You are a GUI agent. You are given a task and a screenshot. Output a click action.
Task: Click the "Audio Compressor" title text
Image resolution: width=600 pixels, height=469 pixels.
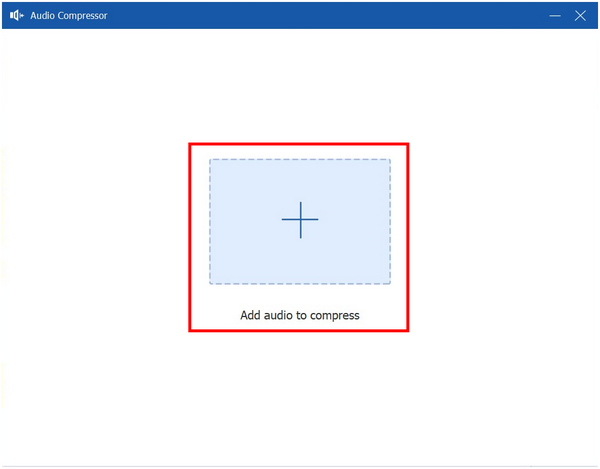click(x=68, y=16)
